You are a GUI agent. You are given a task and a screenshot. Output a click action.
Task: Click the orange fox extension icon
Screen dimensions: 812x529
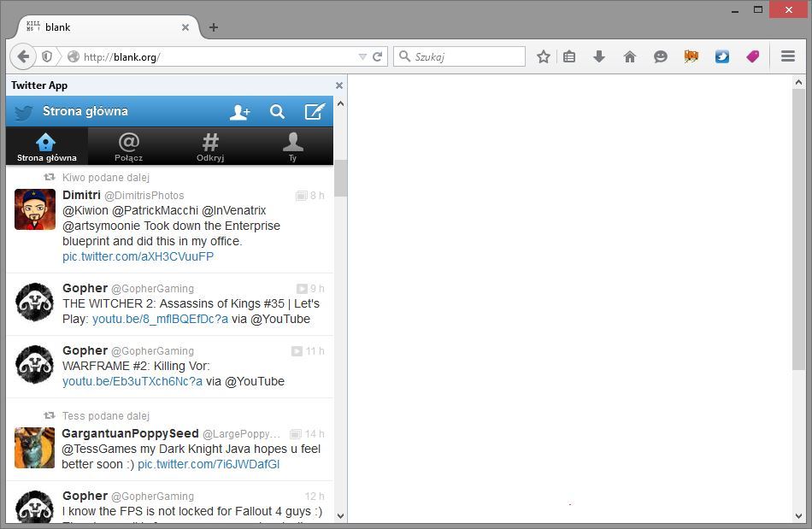[691, 56]
